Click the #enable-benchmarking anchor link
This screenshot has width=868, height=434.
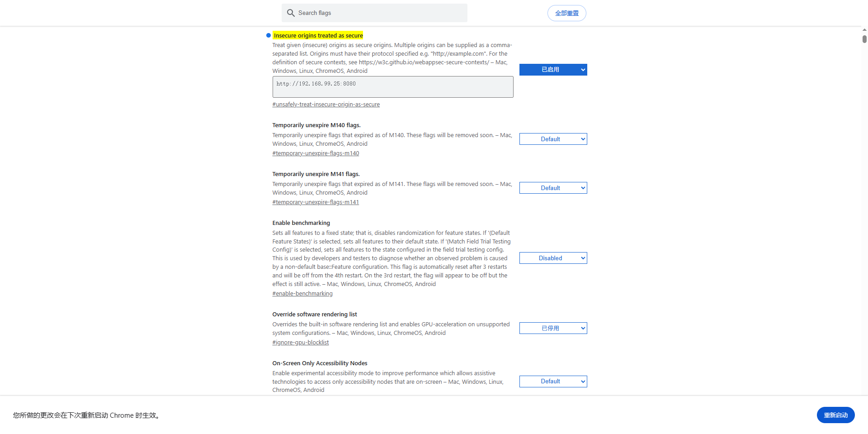coord(302,294)
